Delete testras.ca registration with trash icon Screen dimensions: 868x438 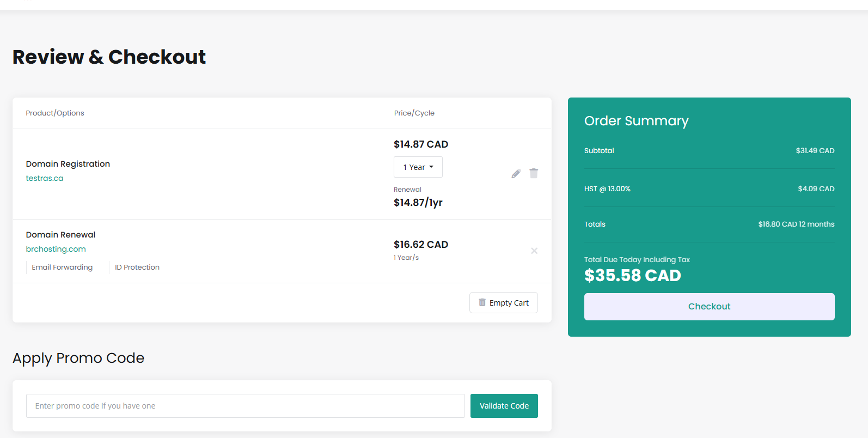[x=534, y=173]
